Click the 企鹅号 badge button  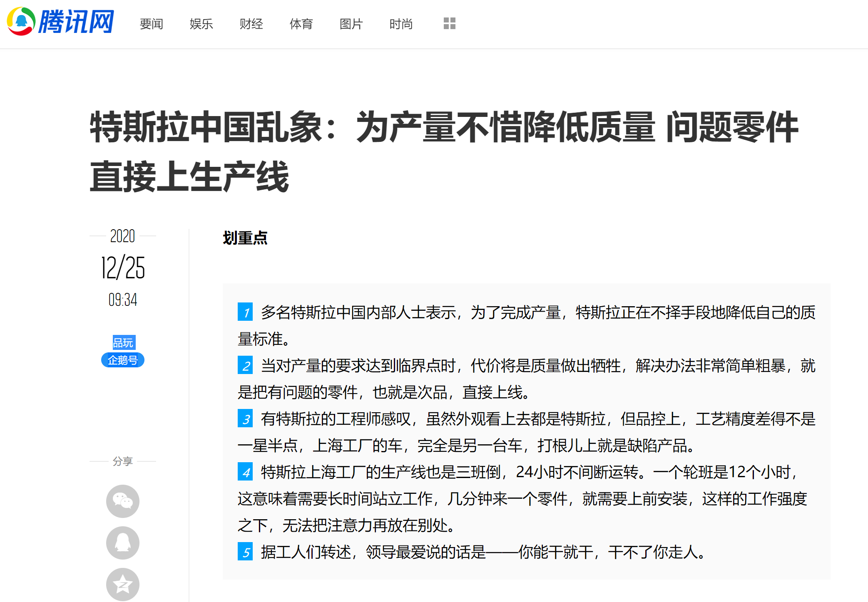tap(123, 360)
